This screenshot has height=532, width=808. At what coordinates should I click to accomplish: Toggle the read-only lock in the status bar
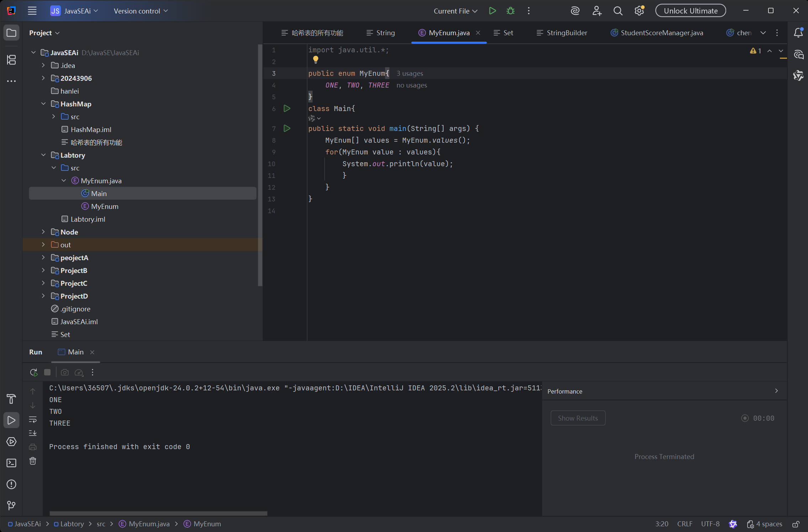pos(796,524)
